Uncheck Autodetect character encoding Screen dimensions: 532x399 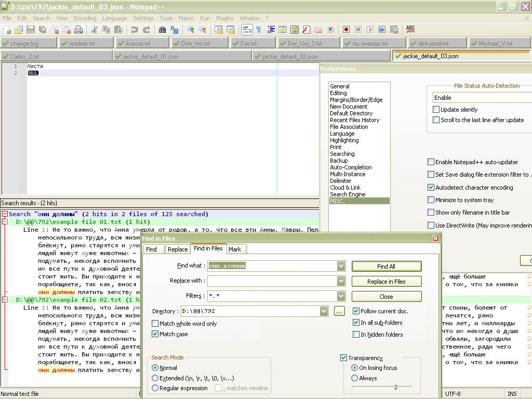tap(431, 187)
